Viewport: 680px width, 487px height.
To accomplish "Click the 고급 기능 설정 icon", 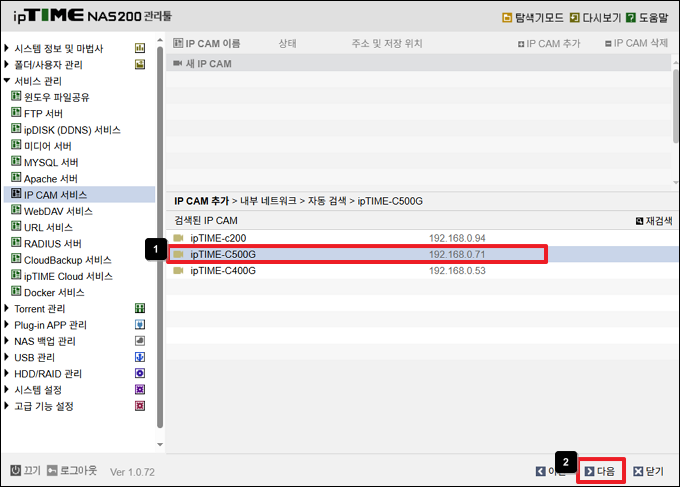I will click(x=140, y=406).
